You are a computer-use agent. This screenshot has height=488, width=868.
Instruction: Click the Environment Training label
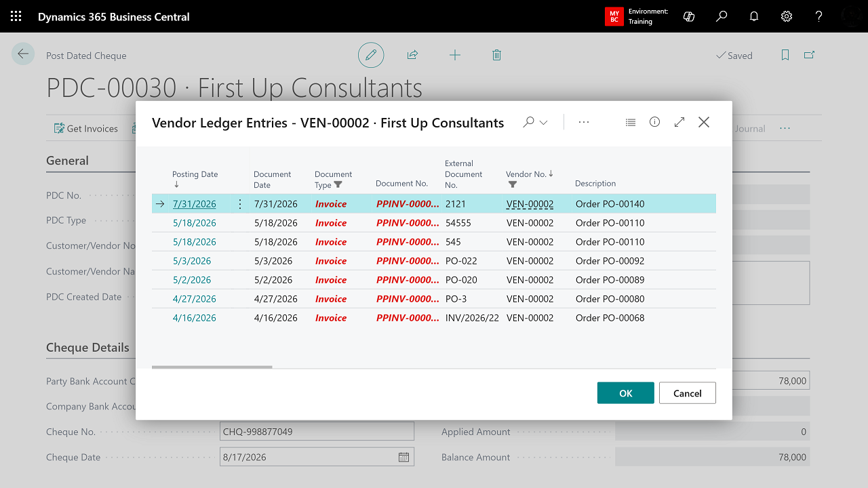[x=648, y=16]
